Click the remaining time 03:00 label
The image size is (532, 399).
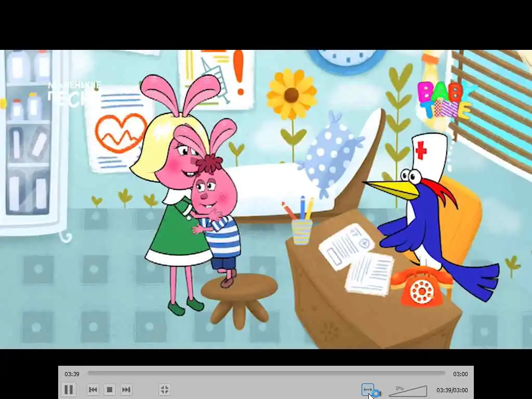click(x=460, y=374)
